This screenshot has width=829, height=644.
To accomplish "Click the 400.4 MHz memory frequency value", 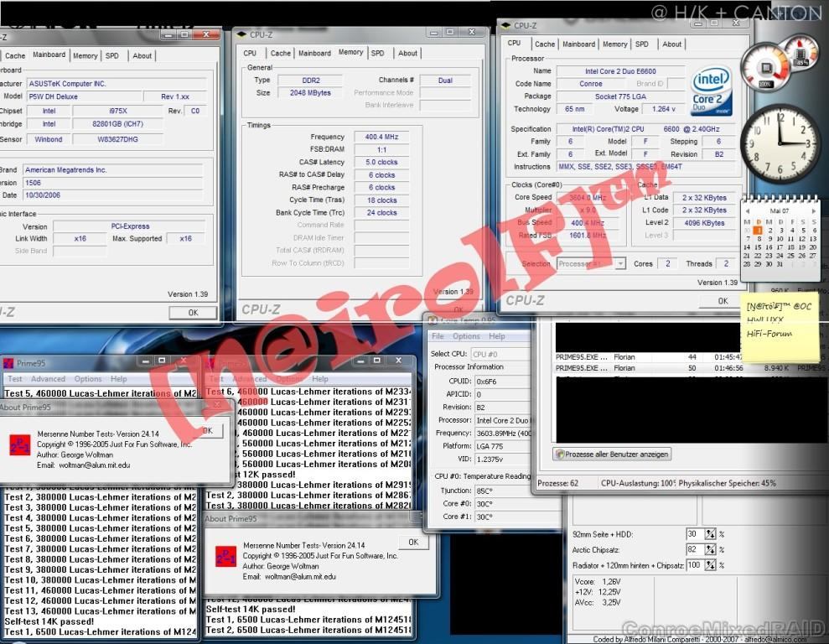I will pyautogui.click(x=381, y=137).
